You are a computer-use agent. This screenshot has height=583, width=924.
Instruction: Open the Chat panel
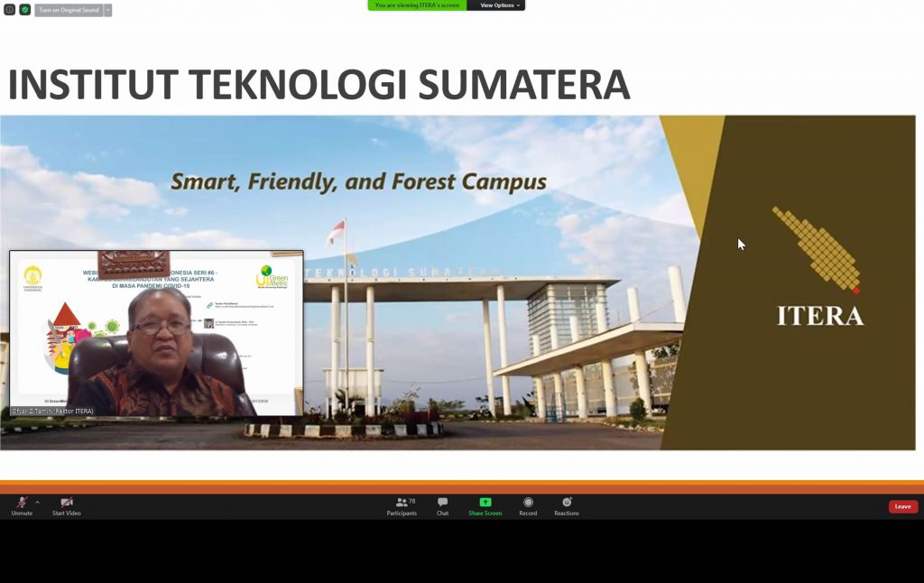442,506
